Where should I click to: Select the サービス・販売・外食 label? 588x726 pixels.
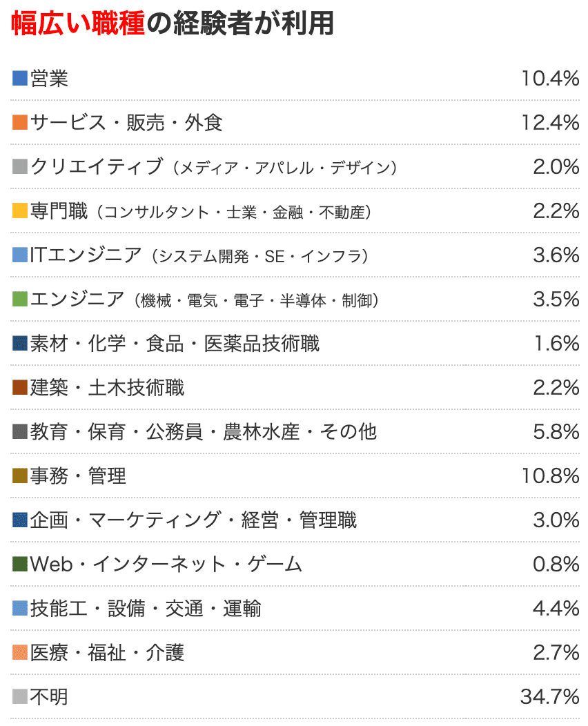click(x=126, y=123)
